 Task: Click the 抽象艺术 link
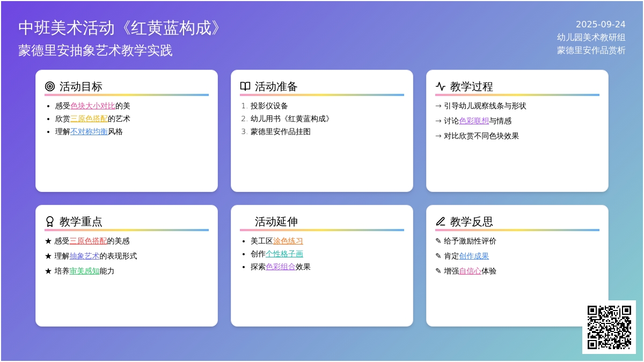tap(84, 256)
